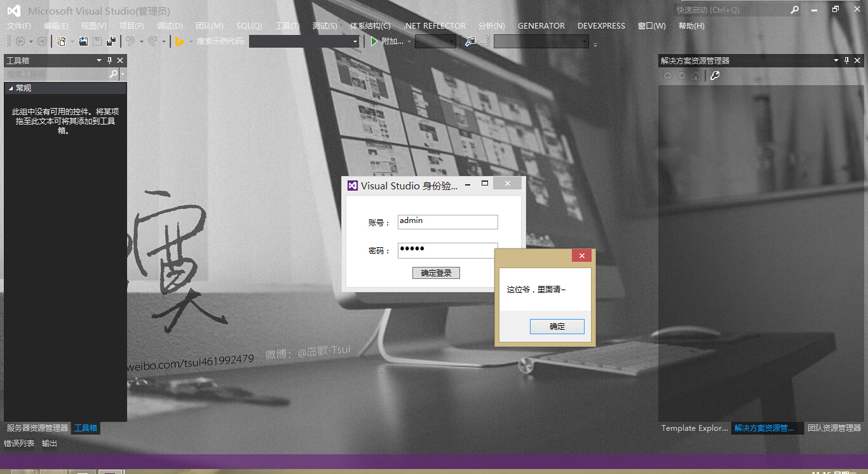The image size is (868, 474).
Task: Click the Quick Launch search field
Action: 731,10
